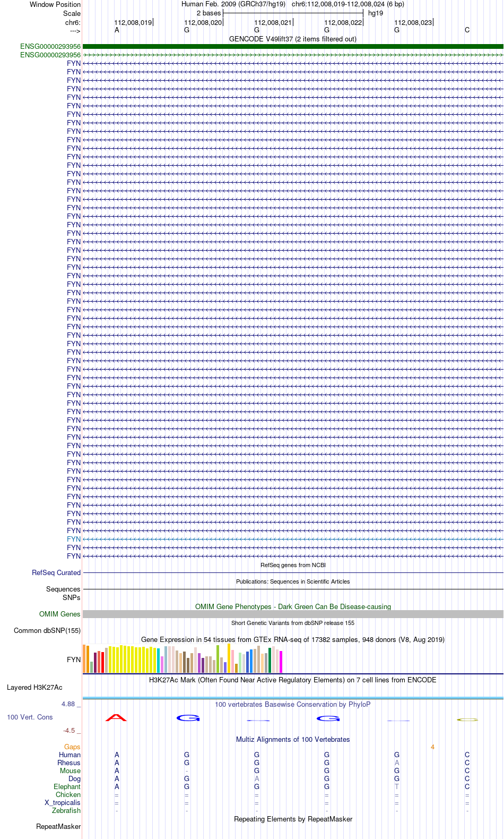Click the gray OMIM Genes bar
Image resolution: width=504 pixels, height=839 pixels.
[x=293, y=614]
